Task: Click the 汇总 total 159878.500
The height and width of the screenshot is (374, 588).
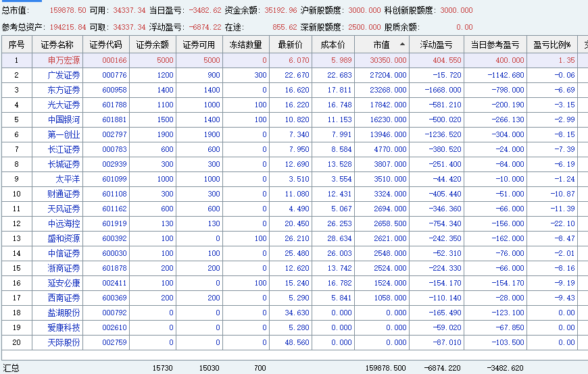Action: click(385, 368)
